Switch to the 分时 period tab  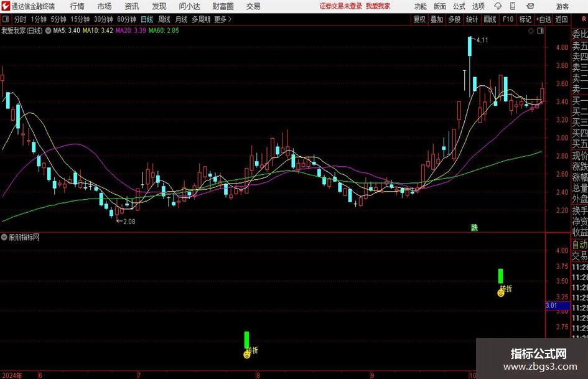(x=21, y=19)
